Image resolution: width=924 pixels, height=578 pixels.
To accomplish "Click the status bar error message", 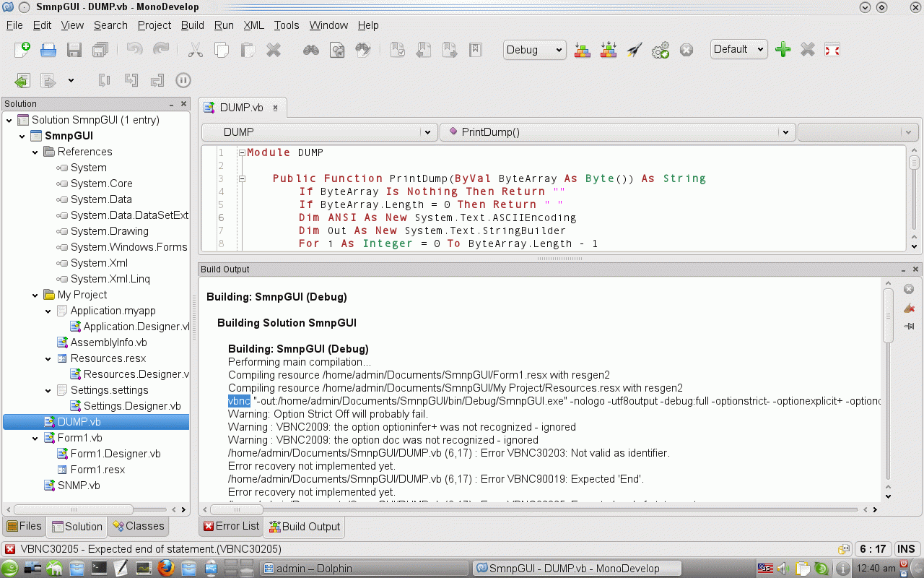I will pyautogui.click(x=151, y=549).
